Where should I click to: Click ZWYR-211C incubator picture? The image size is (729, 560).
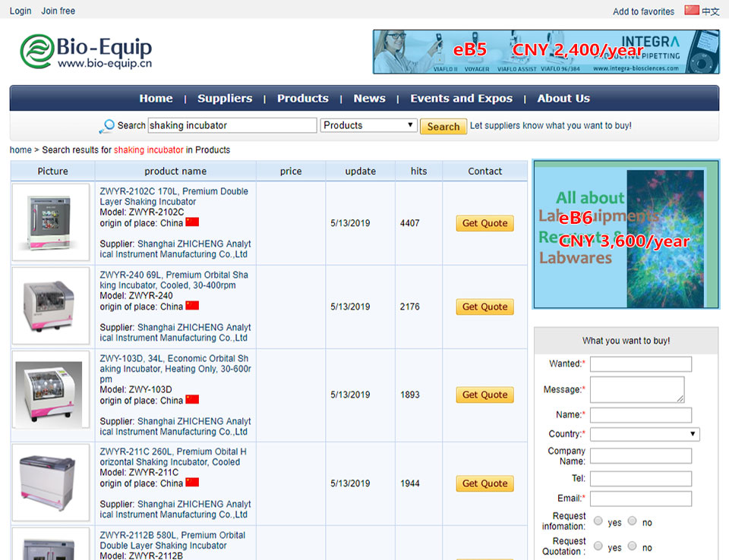tap(52, 483)
